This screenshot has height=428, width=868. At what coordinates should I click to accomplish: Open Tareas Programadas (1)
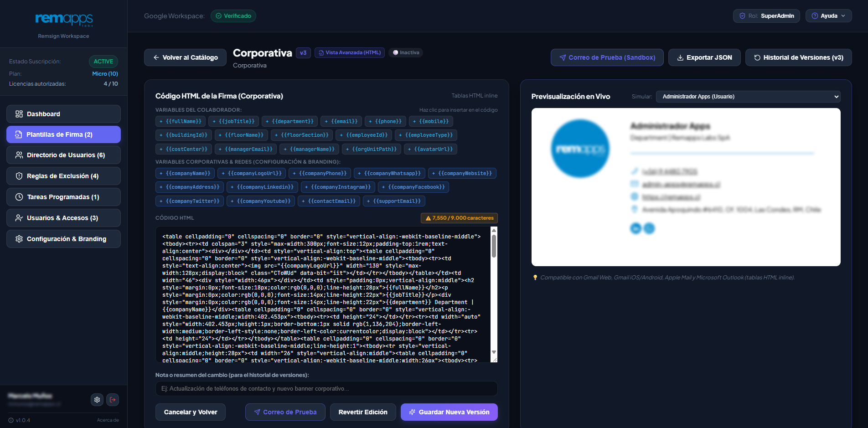pos(63,197)
